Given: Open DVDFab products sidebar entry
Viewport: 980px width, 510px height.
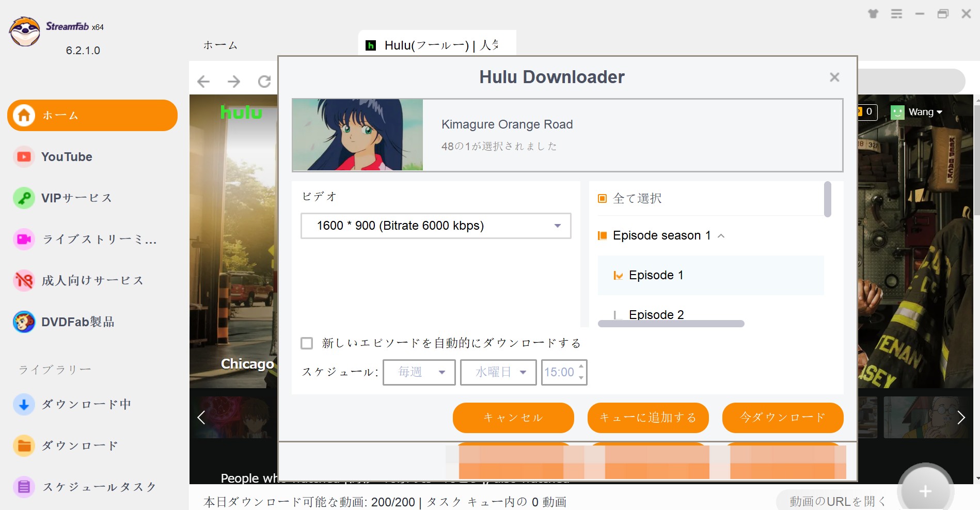Looking at the screenshot, I should click(x=77, y=322).
